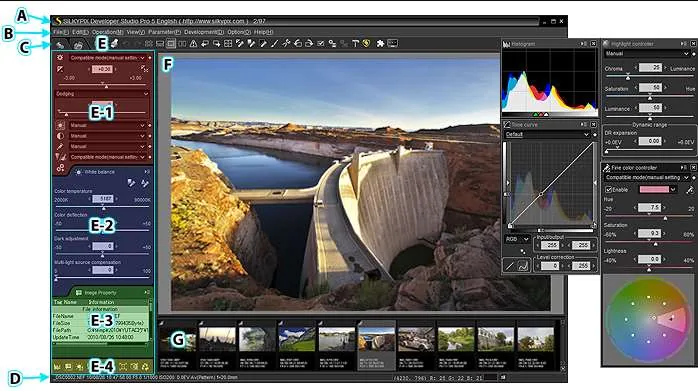Image resolution: width=698 pixels, height=391 pixels.
Task: Select the preview-only display mode toolbar icon
Action: [171, 44]
